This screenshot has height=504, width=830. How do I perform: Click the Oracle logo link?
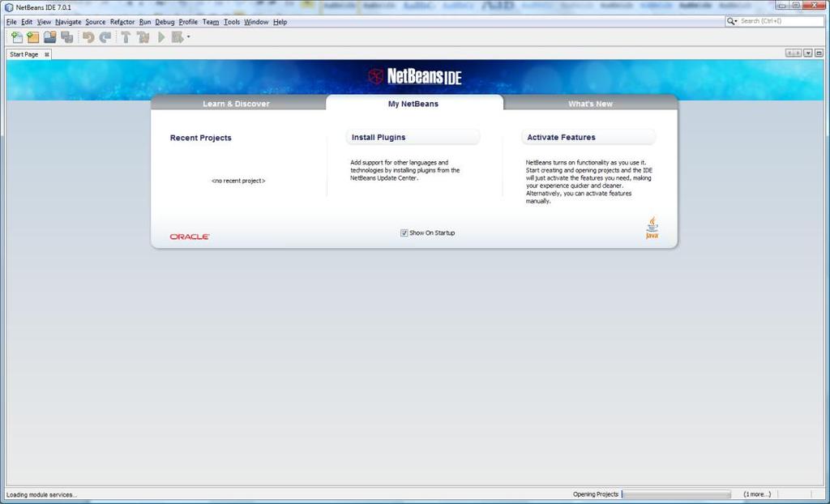click(x=190, y=237)
